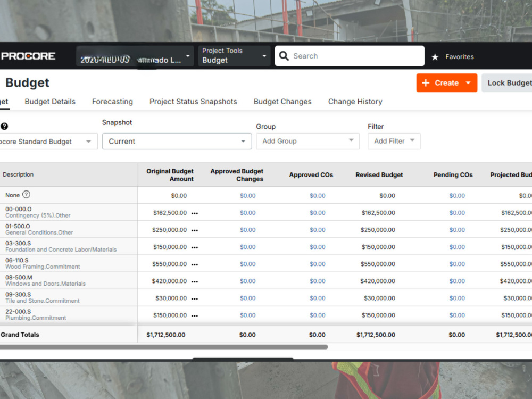The image size is (532, 399).
Task: Open the Project Tools Budget menu
Action: click(234, 56)
